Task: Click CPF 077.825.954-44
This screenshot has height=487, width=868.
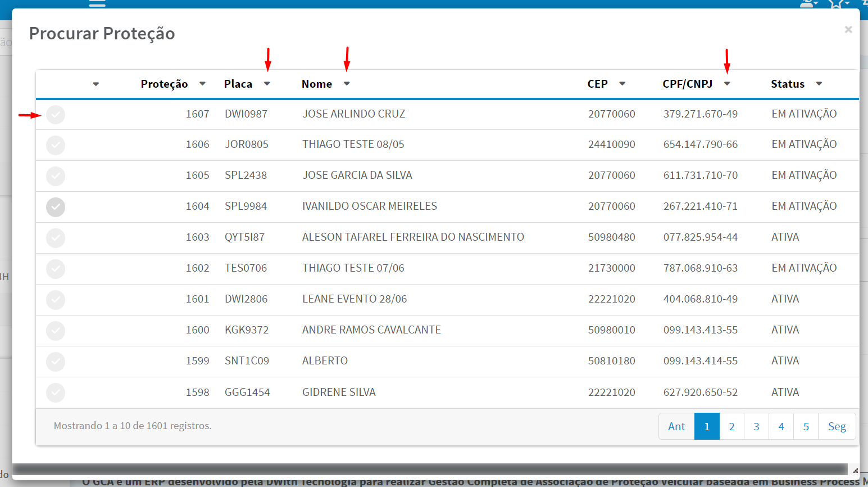Action: pyautogui.click(x=701, y=237)
